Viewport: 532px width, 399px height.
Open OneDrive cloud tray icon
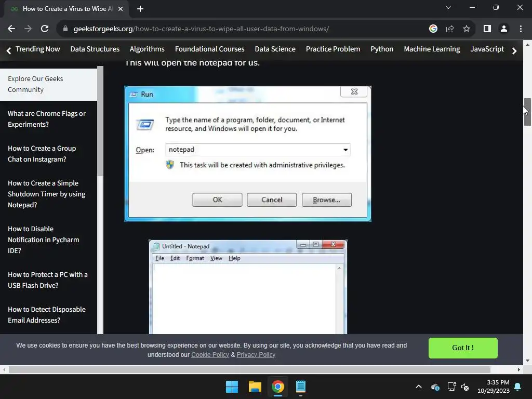point(435,387)
